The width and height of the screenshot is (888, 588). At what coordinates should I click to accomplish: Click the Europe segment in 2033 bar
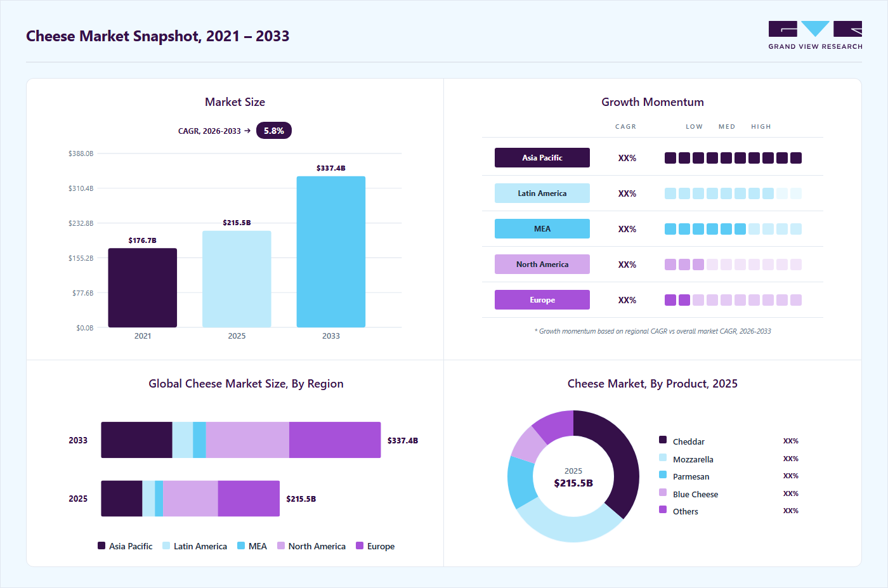coord(335,440)
